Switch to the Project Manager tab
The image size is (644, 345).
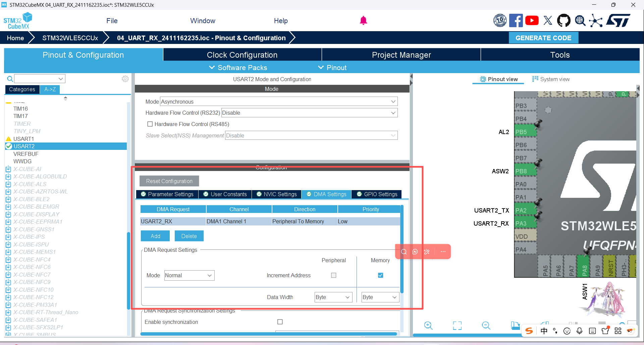pos(401,55)
